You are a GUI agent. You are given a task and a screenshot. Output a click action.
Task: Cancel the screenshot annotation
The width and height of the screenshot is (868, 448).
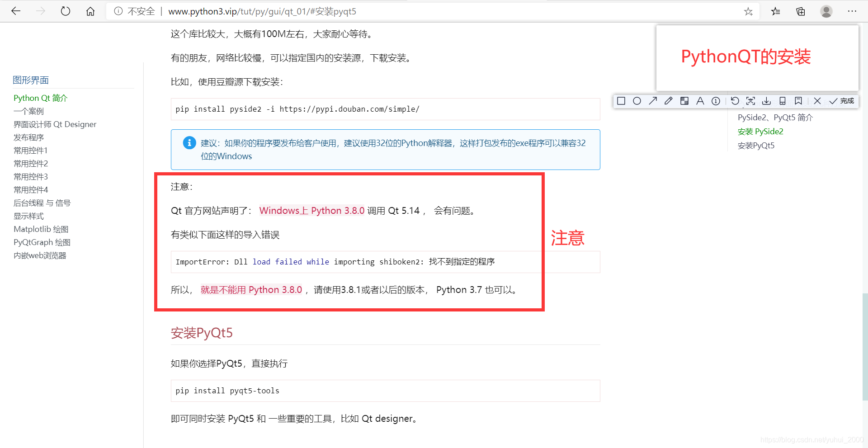817,101
